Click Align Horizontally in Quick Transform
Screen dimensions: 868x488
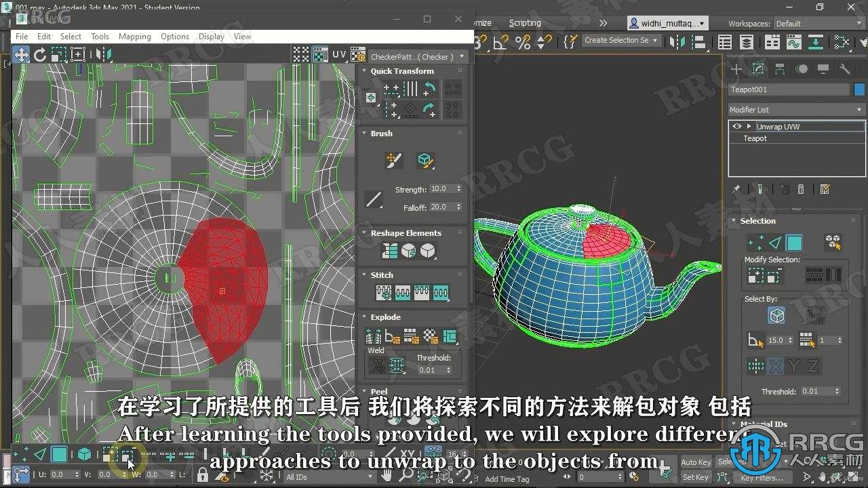[x=391, y=89]
